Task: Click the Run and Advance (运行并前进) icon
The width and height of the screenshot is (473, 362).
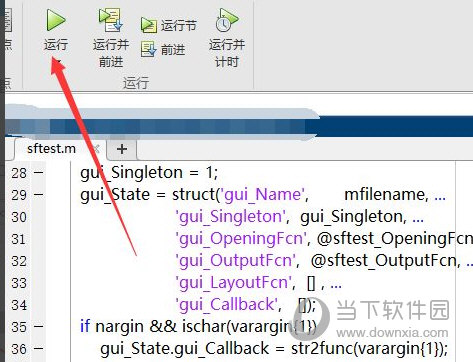Action: 111,20
